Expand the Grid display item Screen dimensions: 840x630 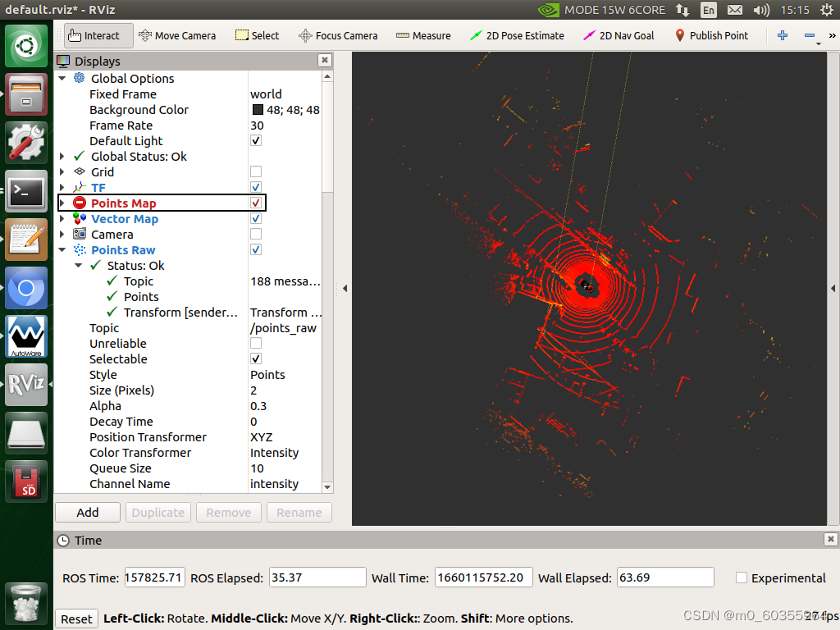click(x=62, y=172)
